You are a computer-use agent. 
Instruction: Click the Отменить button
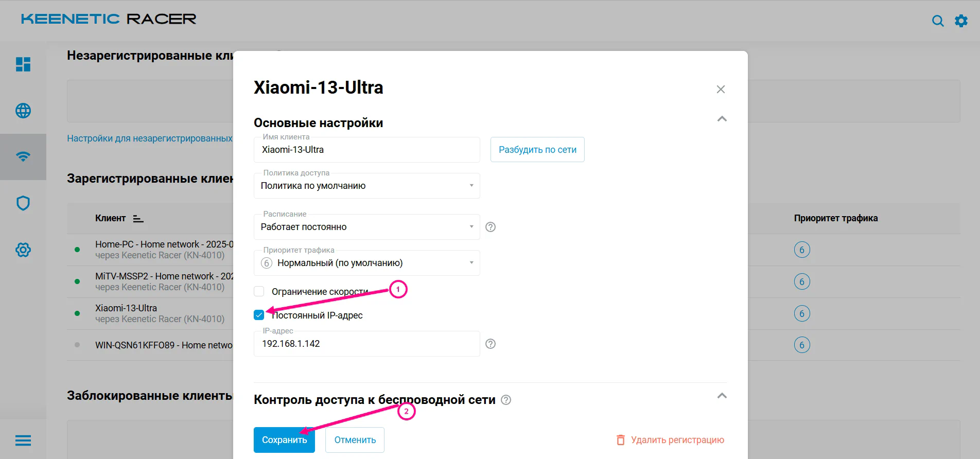click(355, 440)
